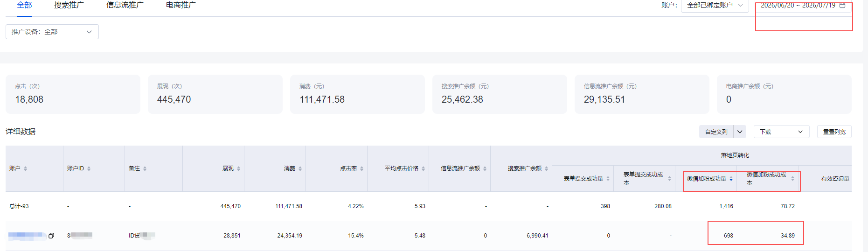
Task: Click the 398 form submission total cell
Action: click(605, 206)
